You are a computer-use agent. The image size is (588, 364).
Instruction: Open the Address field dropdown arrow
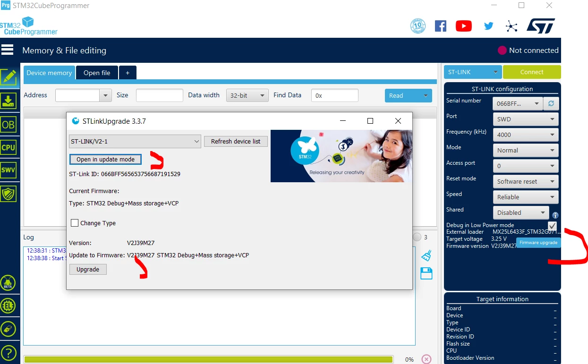pos(106,95)
